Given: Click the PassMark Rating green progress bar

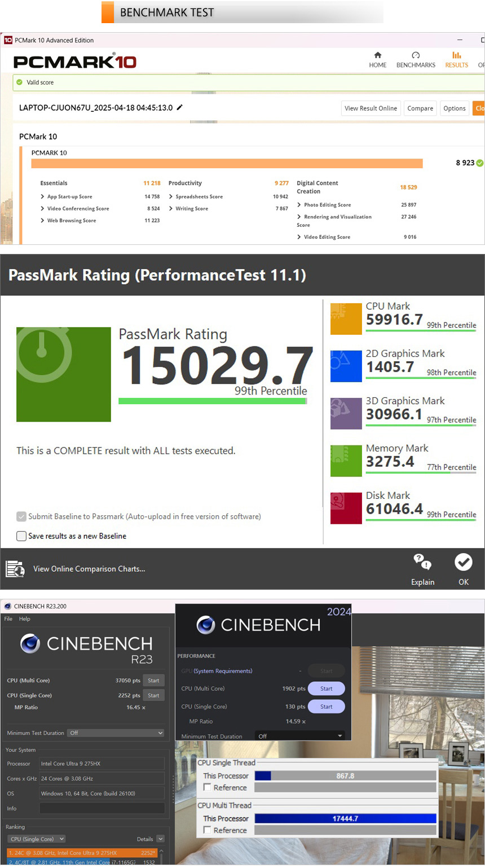Looking at the screenshot, I should click(x=212, y=401).
